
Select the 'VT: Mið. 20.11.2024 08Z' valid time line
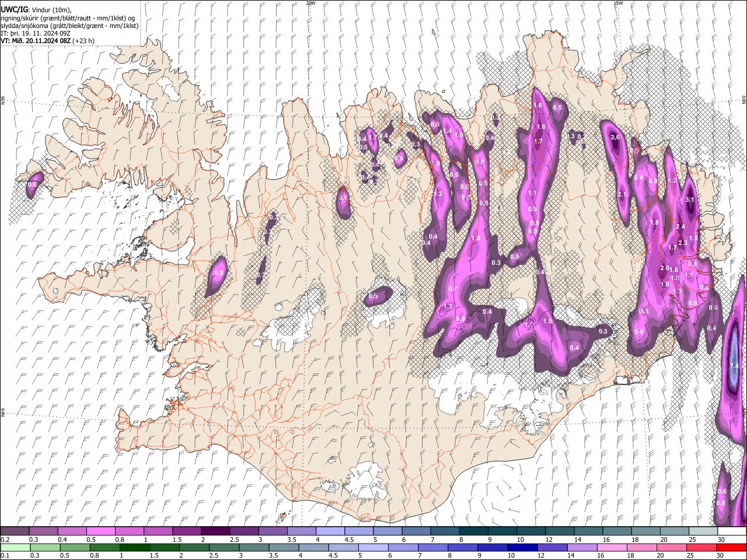47,41
